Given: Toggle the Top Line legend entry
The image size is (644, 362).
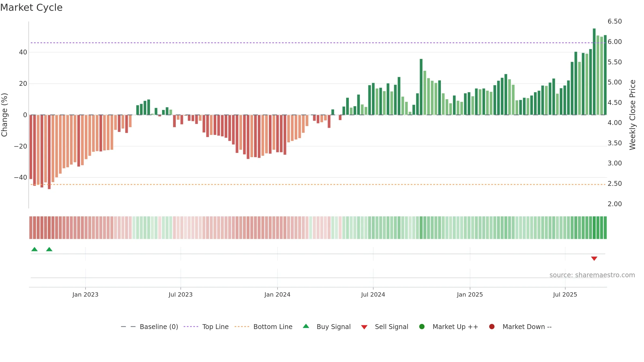Looking at the screenshot, I should pyautogui.click(x=206, y=327).
